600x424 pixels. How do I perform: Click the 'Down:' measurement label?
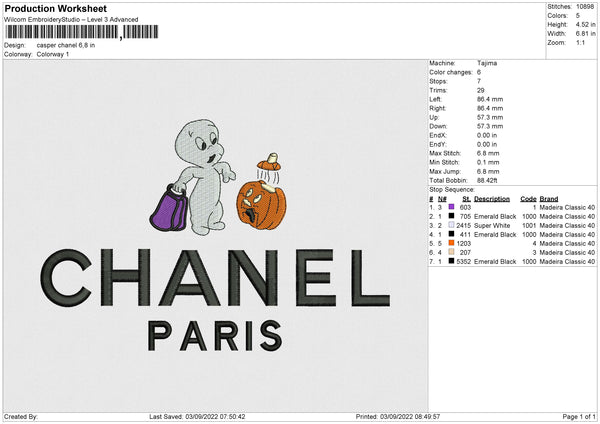click(438, 126)
